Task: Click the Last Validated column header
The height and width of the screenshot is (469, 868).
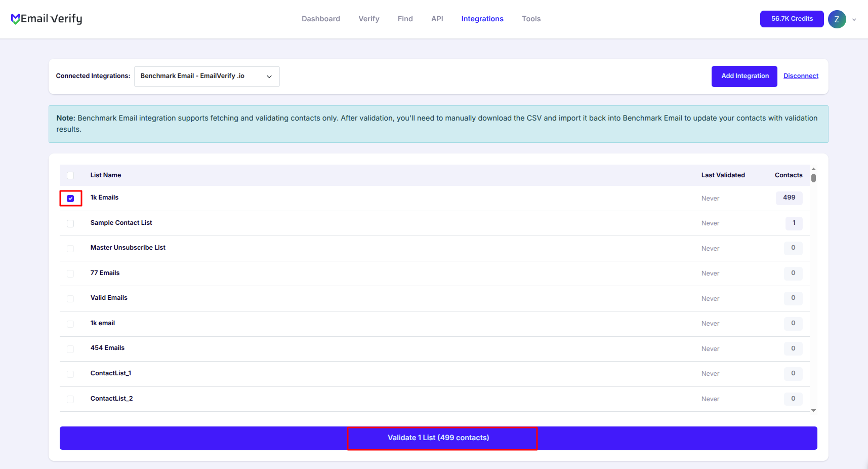Action: [723, 175]
